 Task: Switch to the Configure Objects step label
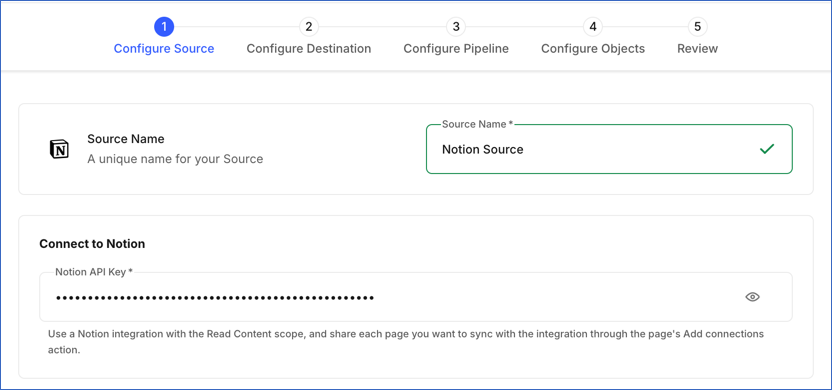[x=593, y=49]
